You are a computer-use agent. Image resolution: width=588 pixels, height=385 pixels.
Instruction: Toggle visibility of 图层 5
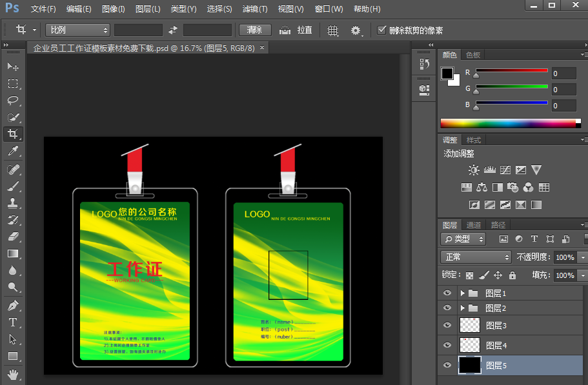[x=447, y=365]
